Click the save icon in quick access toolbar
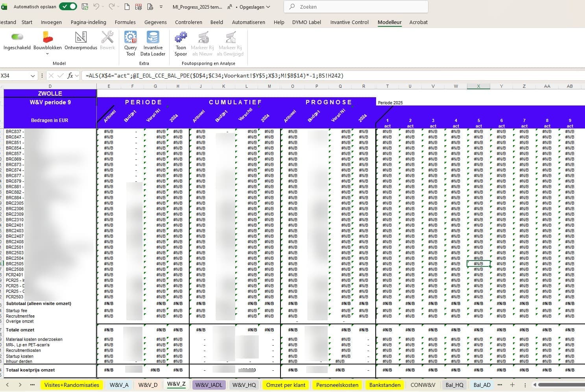This screenshot has height=392, width=585. click(x=85, y=7)
